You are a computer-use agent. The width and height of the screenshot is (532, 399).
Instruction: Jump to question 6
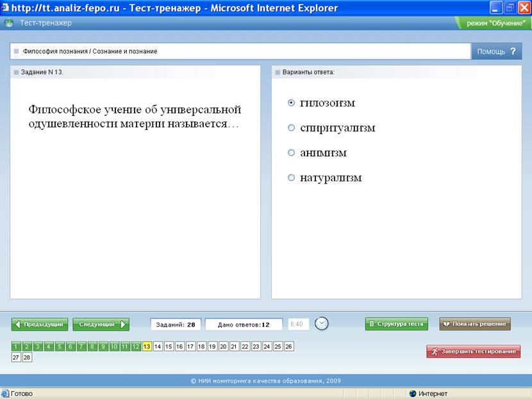[71, 346]
